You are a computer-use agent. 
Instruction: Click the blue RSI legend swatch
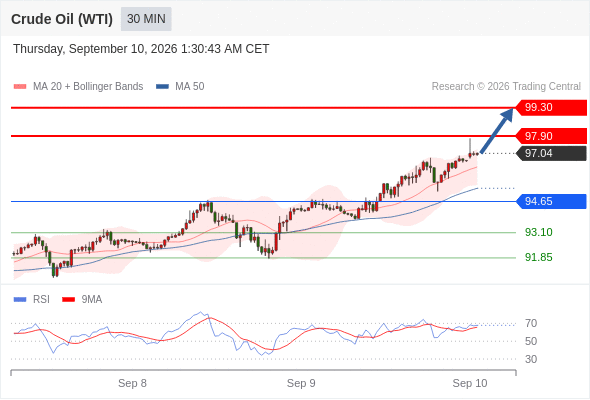(20, 300)
